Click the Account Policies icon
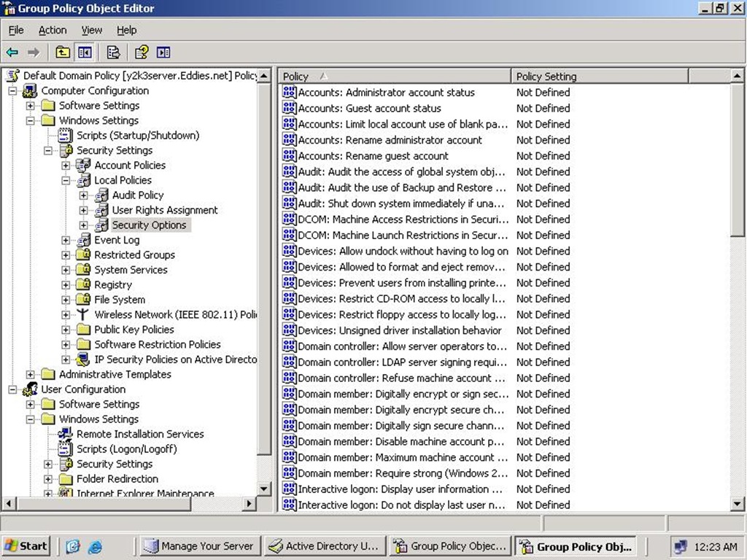This screenshot has height=560, width=747. coord(83,166)
